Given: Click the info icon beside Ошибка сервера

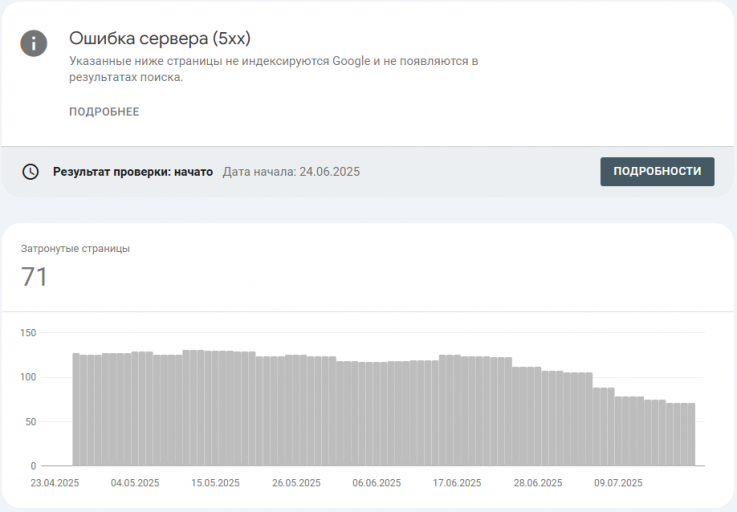Looking at the screenshot, I should coord(33,43).
